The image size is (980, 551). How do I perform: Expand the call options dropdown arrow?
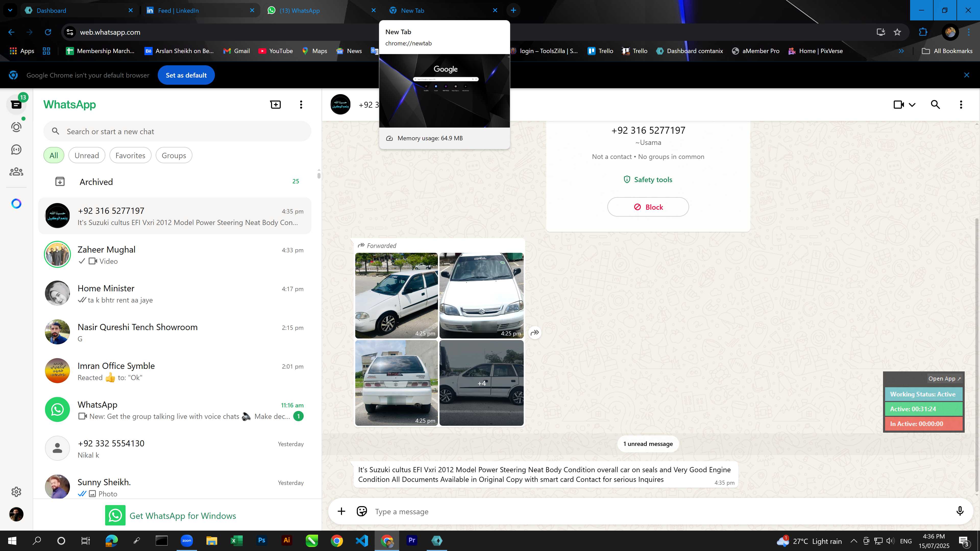912,105
